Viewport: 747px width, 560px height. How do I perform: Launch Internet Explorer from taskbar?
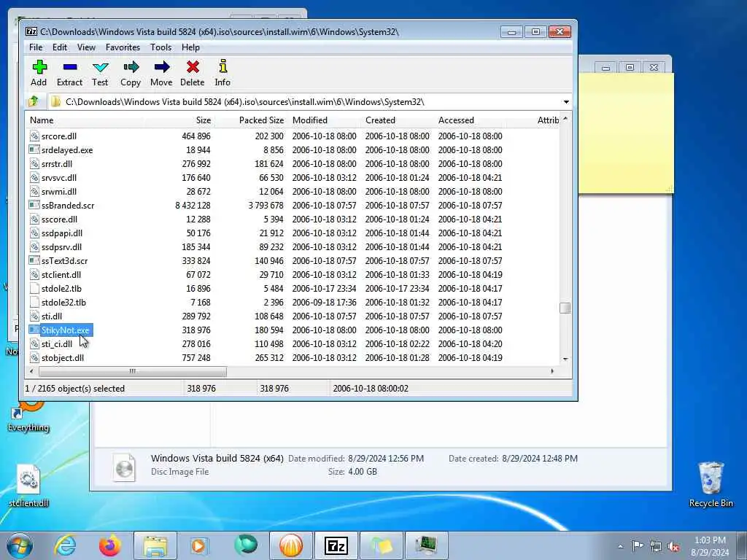pyautogui.click(x=65, y=545)
